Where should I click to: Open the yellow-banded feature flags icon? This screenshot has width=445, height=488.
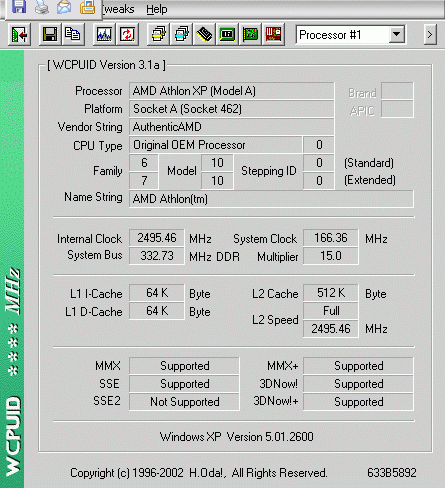coord(158,34)
